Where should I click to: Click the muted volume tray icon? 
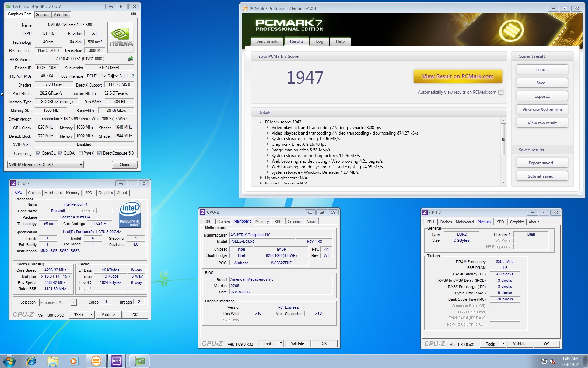553,361
